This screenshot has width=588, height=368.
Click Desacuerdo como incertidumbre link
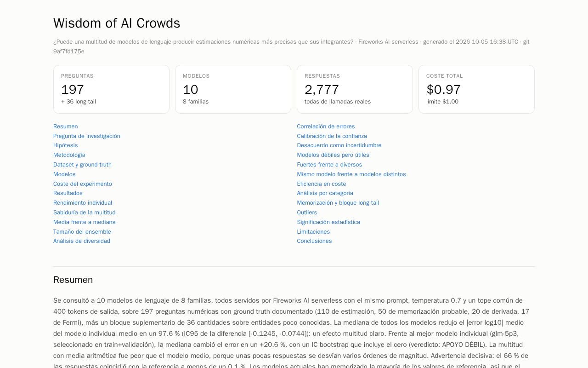339,145
